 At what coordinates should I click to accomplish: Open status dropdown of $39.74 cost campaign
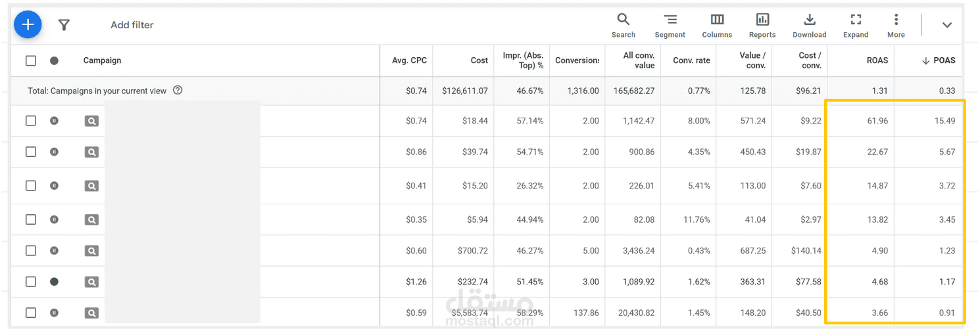point(54,152)
